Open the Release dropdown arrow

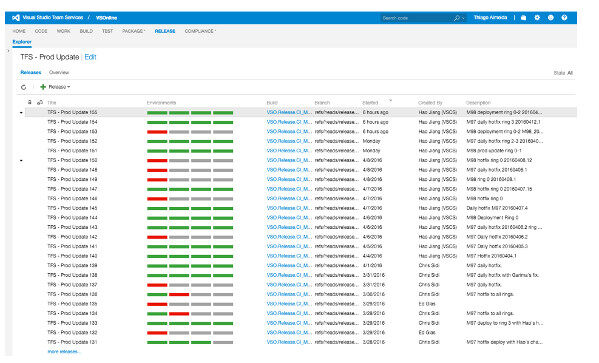click(69, 87)
